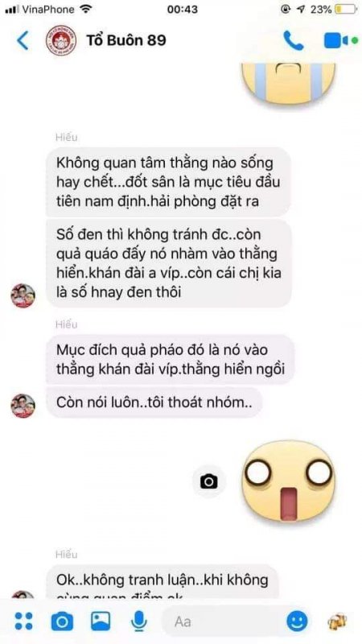362x644 pixels.
Task: Tap camera icon beside surprised sticker
Action: 209,481
